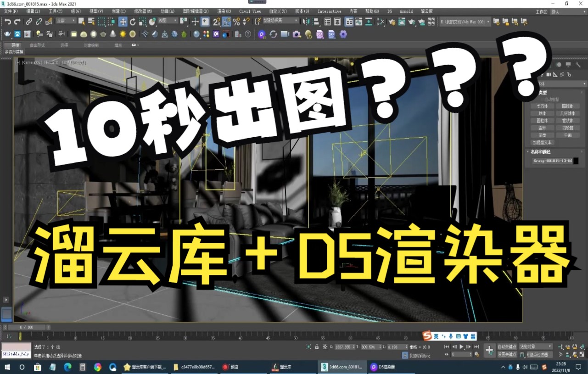Open Select by Name list icon
This screenshot has height=374, width=588.
pos(91,21)
